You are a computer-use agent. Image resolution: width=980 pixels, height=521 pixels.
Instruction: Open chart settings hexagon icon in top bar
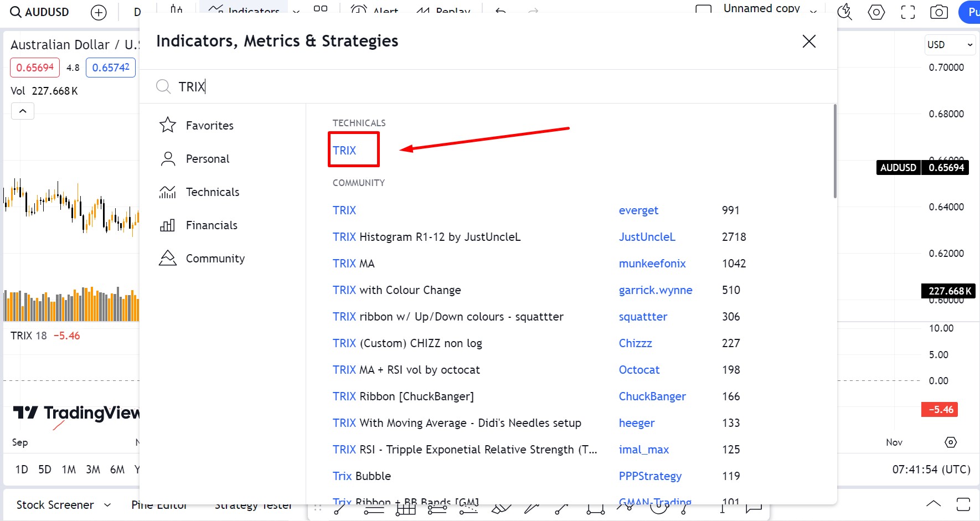(876, 12)
